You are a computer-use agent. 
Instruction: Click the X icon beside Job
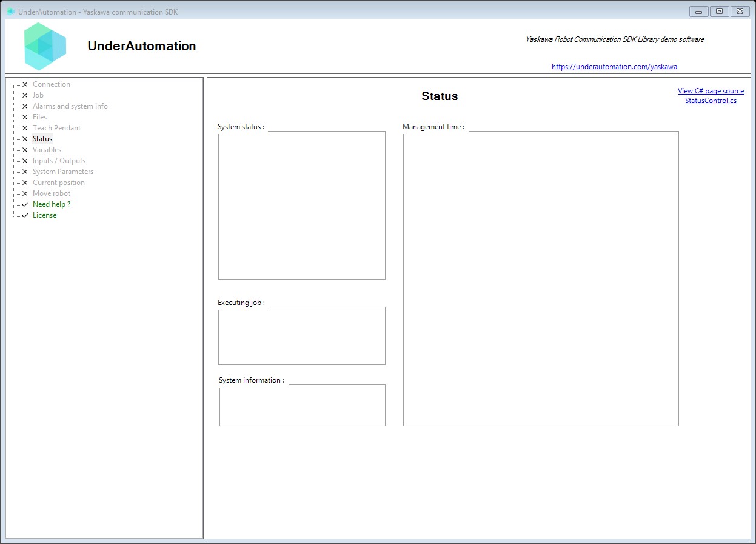pyautogui.click(x=25, y=95)
